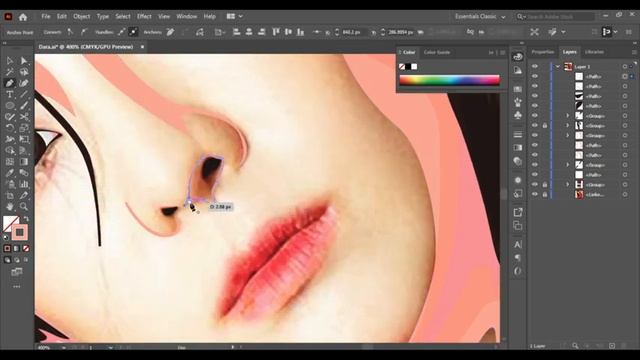640x360 pixels.
Task: Open the Layers panel options menu
Action: [x=634, y=52]
